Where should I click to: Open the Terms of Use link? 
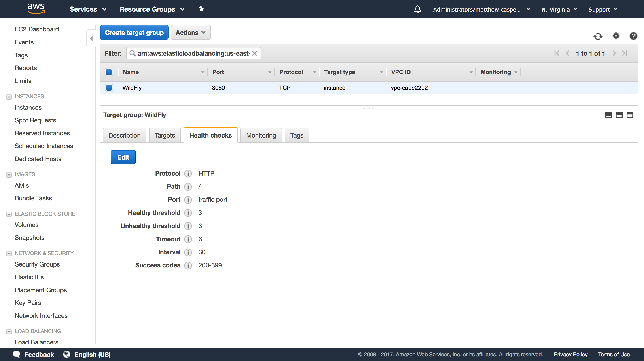[614, 354]
